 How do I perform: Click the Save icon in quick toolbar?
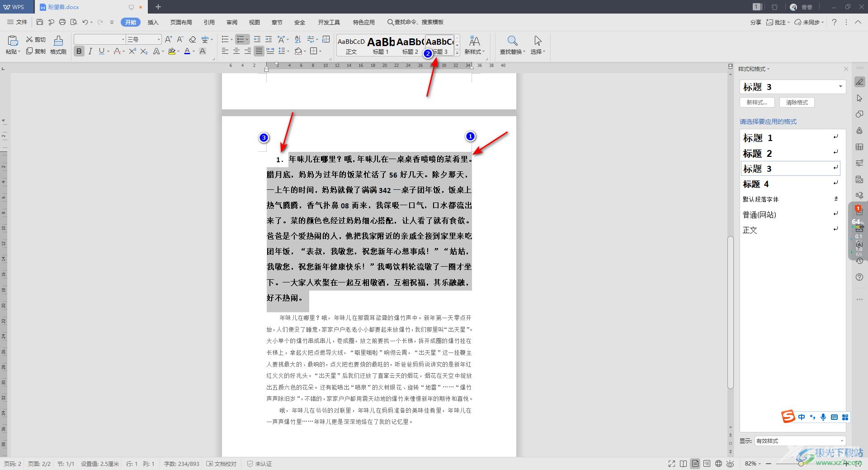tap(40, 22)
